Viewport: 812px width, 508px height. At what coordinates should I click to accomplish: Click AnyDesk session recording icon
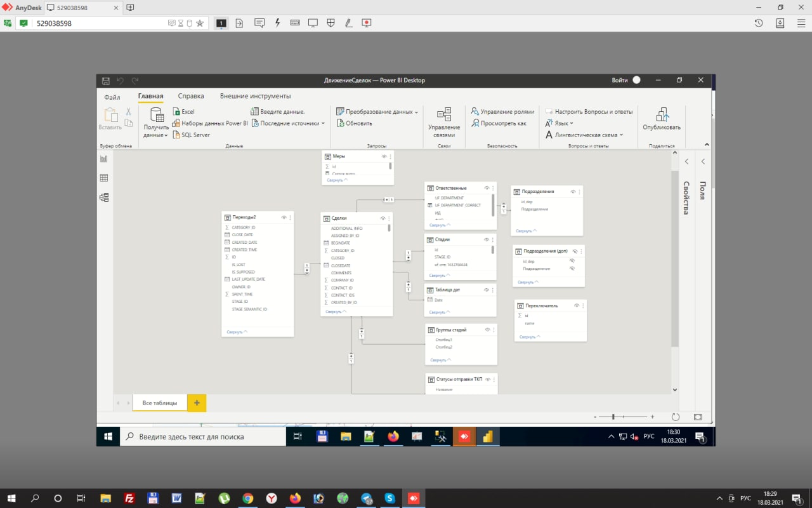[x=366, y=23]
